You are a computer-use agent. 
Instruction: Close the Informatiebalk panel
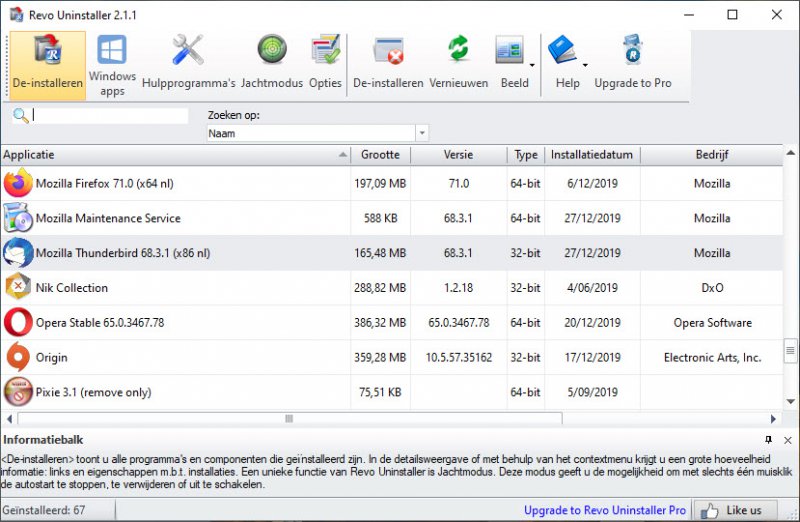pos(787,440)
